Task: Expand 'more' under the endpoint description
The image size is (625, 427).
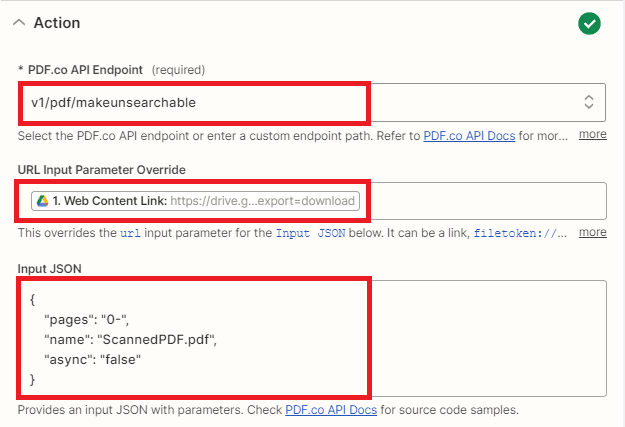Action: [x=592, y=134]
